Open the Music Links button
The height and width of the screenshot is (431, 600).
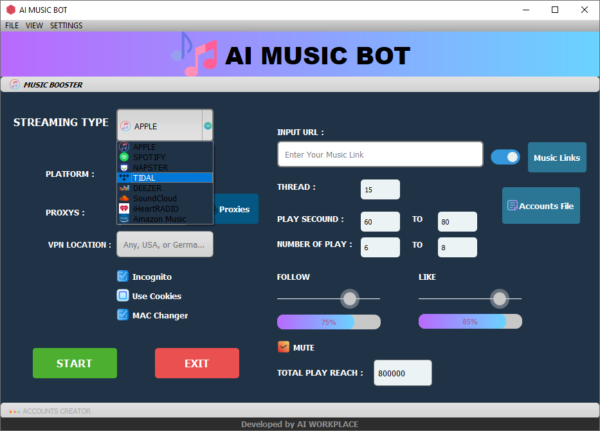[x=557, y=157]
